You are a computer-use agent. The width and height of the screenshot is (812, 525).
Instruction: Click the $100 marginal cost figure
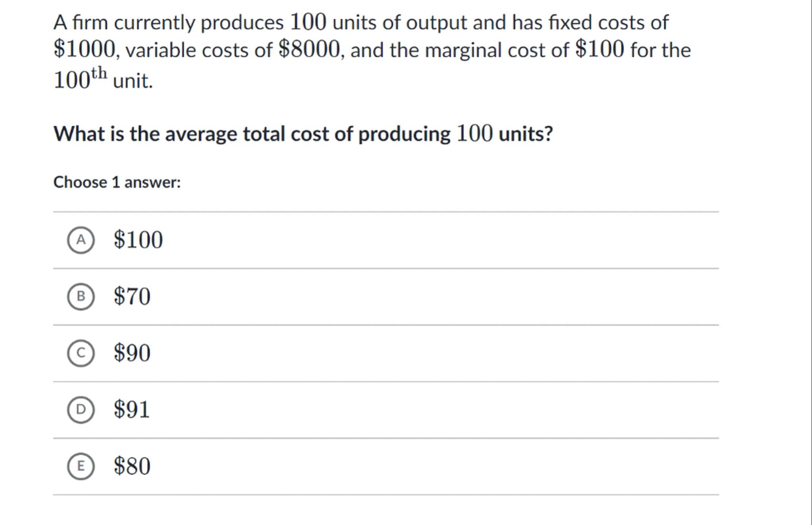[x=599, y=50]
